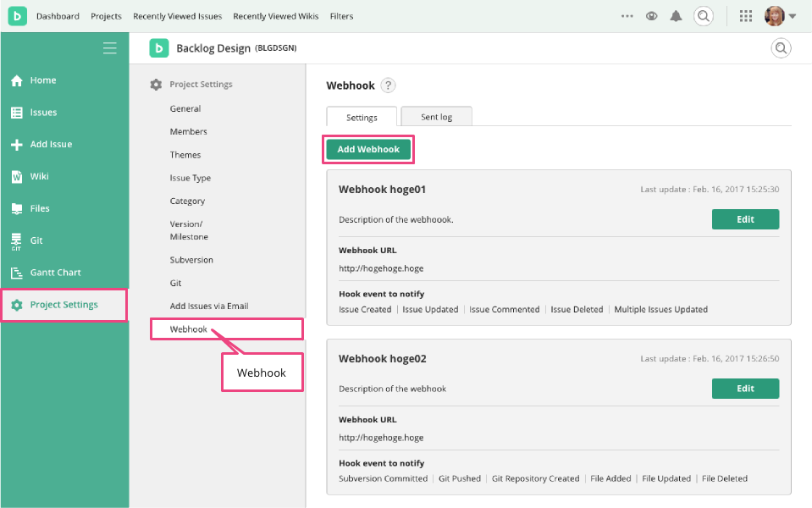Click 'Issue Deleted' hook event
The height and width of the screenshot is (508, 812).
point(577,309)
